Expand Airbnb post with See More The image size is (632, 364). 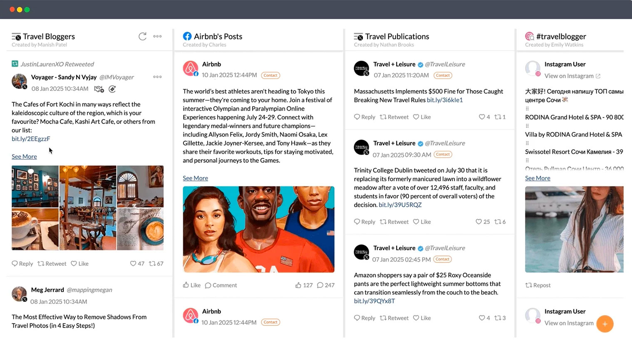(195, 178)
